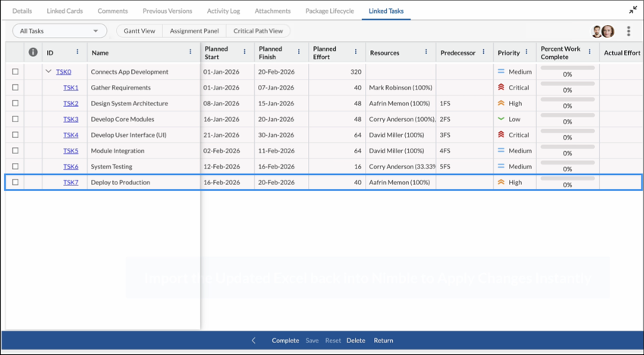Open the vertical three-dot options menu
Viewport: 644px width, 355px height.
point(628,31)
